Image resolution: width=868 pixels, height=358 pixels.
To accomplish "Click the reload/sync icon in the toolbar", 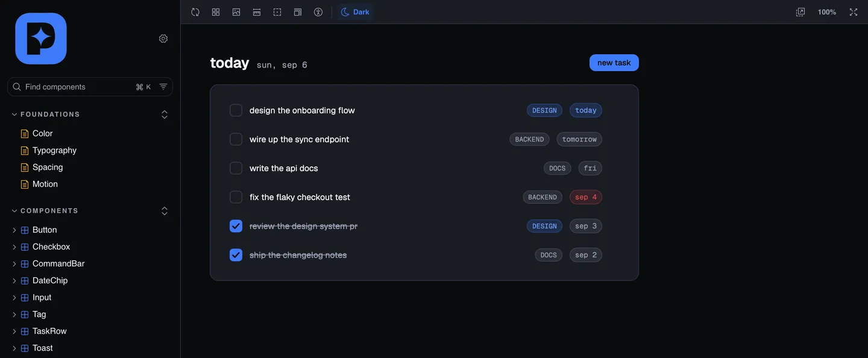I will 195,12.
